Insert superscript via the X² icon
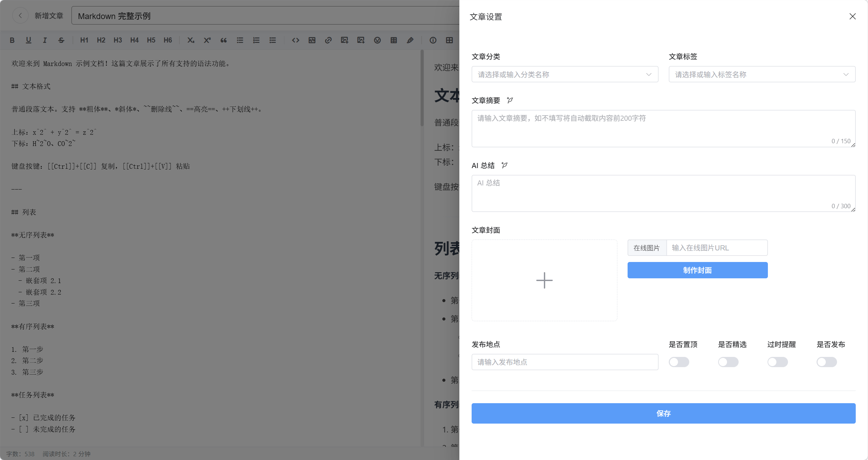Viewport: 868px width, 460px height. click(x=207, y=40)
